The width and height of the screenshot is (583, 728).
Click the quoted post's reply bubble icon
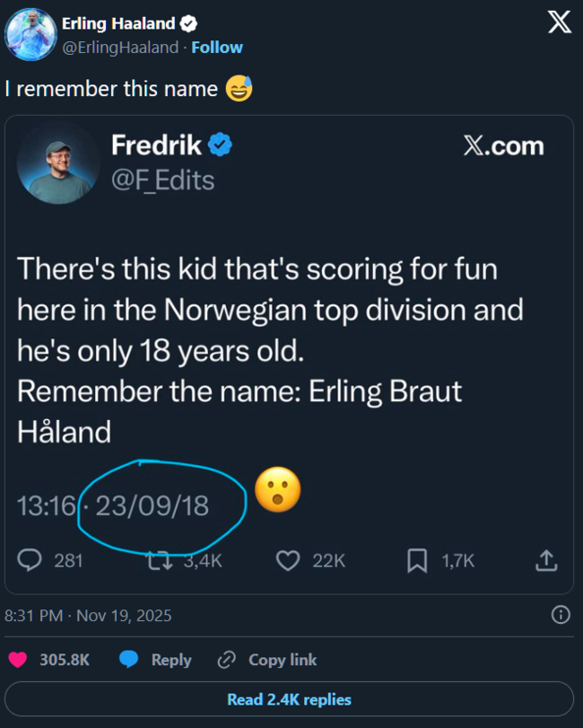point(30,560)
